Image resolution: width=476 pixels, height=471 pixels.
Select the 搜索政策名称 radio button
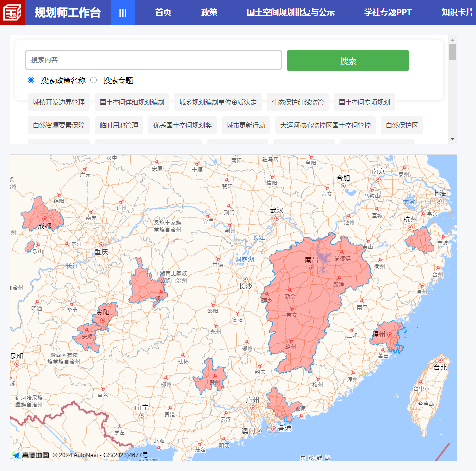click(x=31, y=80)
